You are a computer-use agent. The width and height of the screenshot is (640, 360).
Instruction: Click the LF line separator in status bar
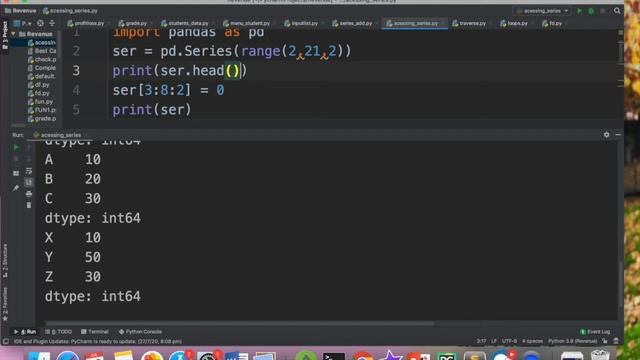pos(494,341)
